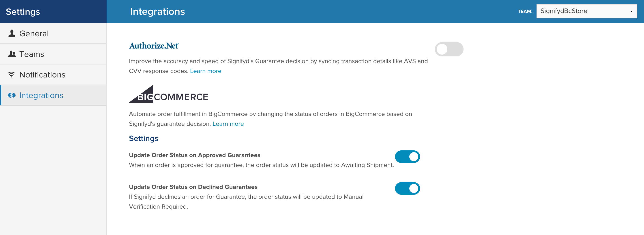
Task: Click the Teams group icon
Action: [x=12, y=54]
